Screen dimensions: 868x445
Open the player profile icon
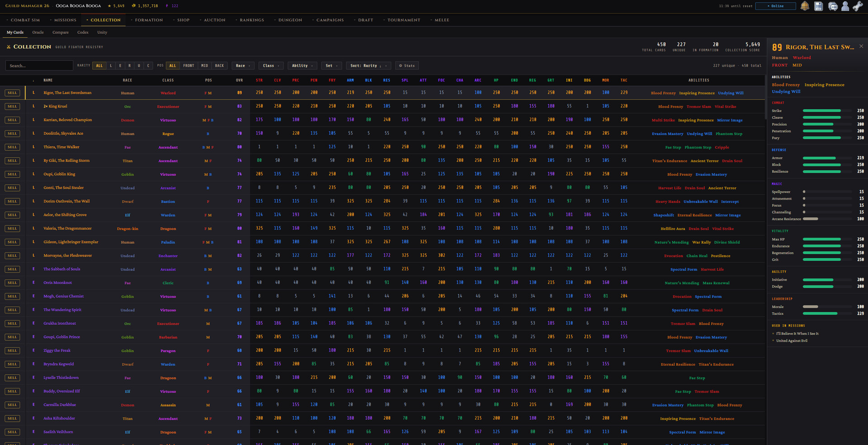(845, 6)
